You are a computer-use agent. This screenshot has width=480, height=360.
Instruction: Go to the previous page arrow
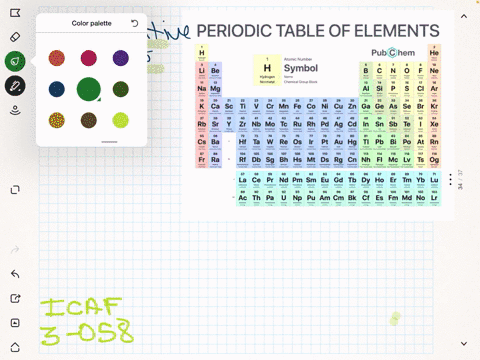coord(464,16)
